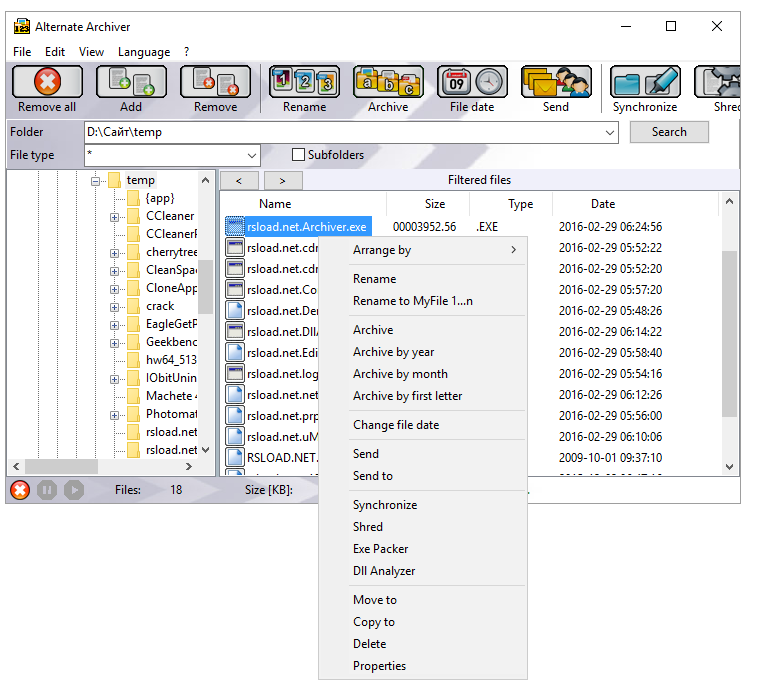The image size is (759, 699).
Task: Open the File date tool icon
Action: [472, 82]
